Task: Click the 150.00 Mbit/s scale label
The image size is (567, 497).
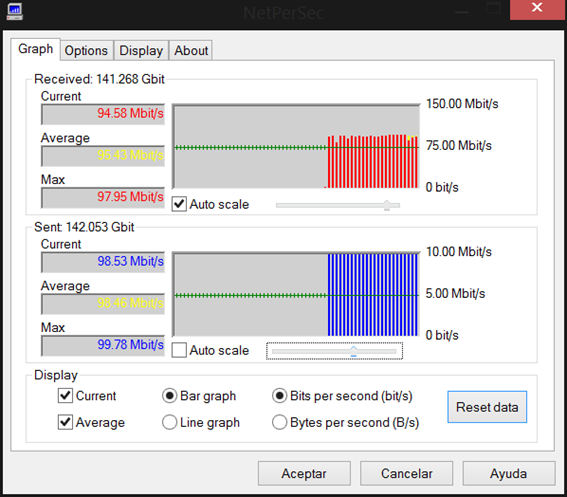Action: (462, 104)
